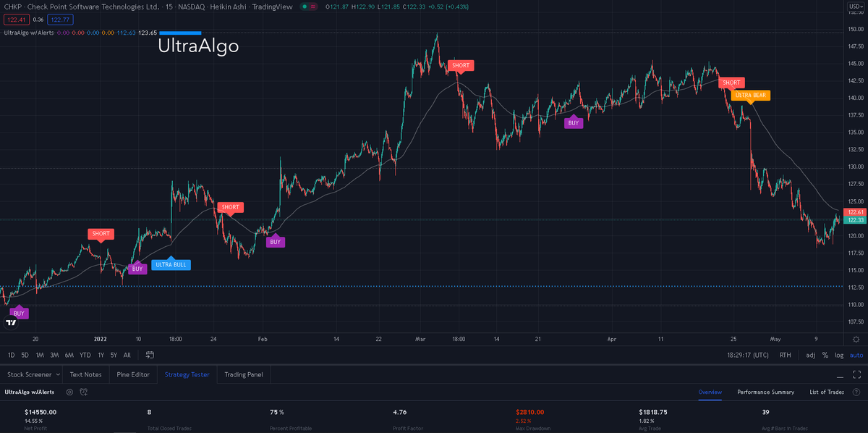
Task: Set chart range to 6M
Action: tap(69, 355)
